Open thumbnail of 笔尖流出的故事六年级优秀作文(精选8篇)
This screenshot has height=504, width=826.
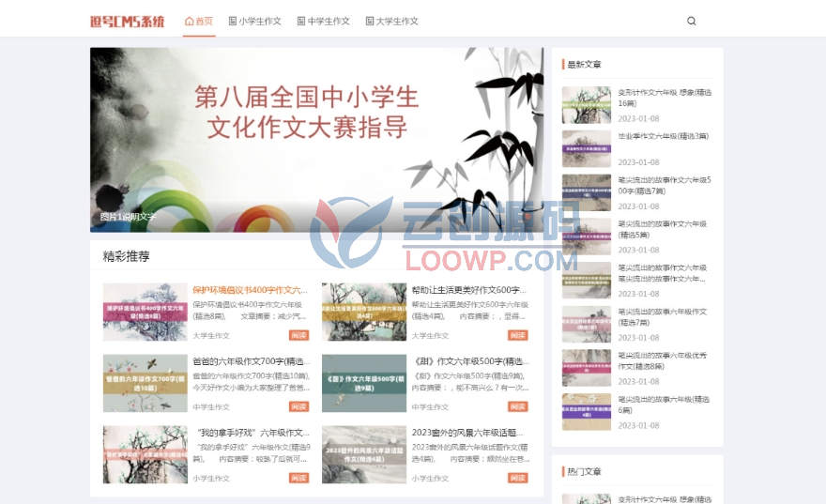coord(587,368)
